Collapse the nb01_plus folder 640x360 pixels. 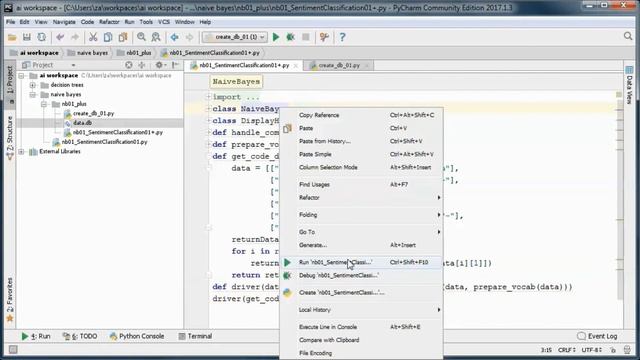[44, 104]
